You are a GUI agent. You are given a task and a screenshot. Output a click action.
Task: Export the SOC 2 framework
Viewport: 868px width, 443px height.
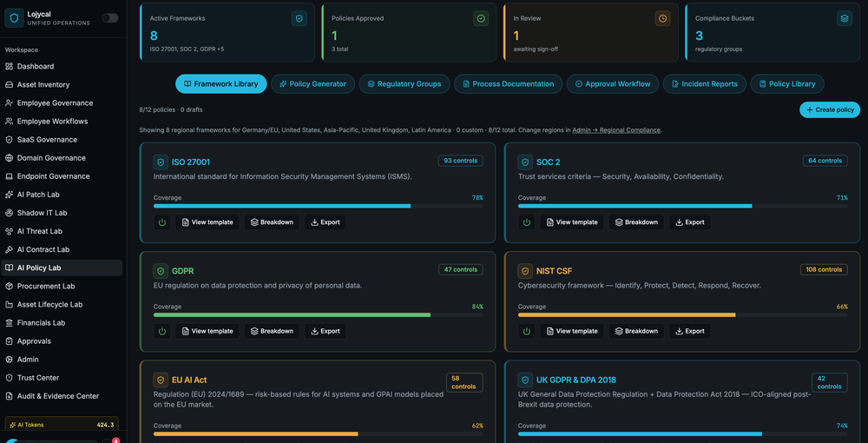(690, 222)
